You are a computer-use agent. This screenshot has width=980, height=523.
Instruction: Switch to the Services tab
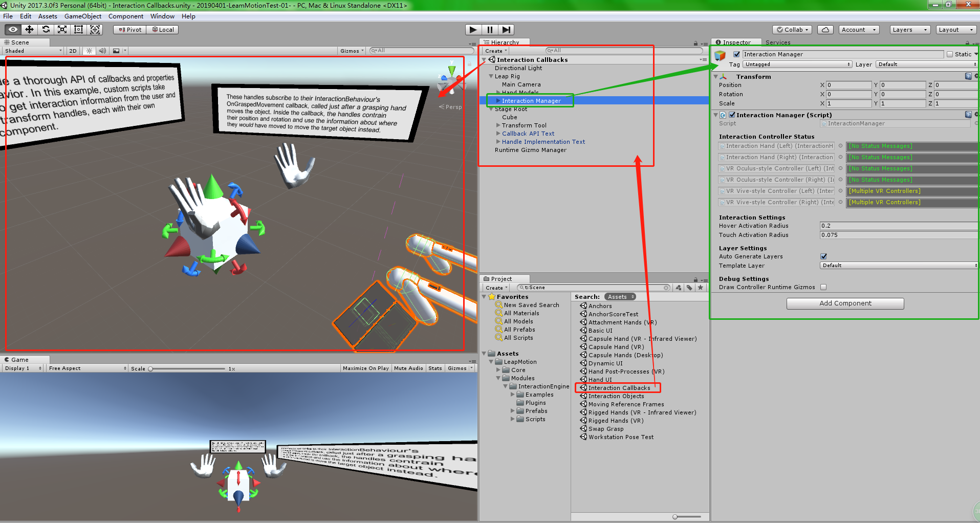tap(778, 42)
